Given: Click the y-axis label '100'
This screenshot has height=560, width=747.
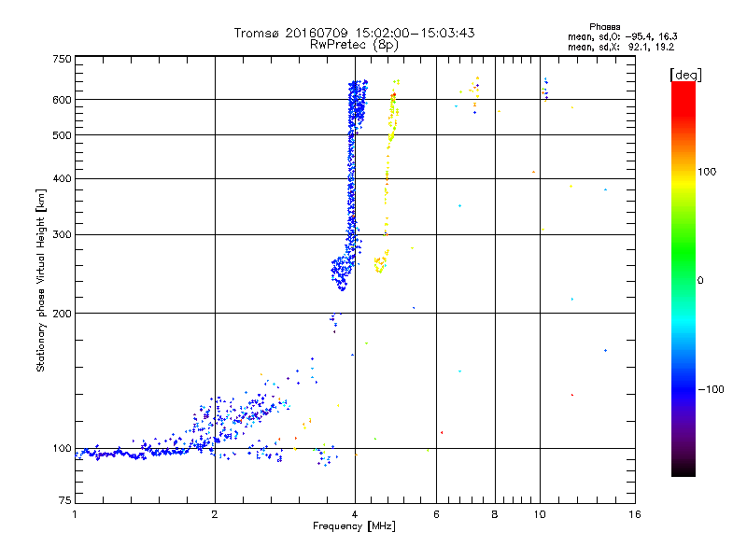Looking at the screenshot, I should coord(62,449).
